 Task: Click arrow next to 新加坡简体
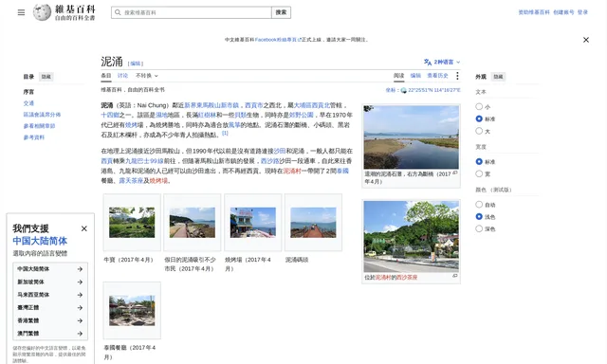tap(80, 282)
